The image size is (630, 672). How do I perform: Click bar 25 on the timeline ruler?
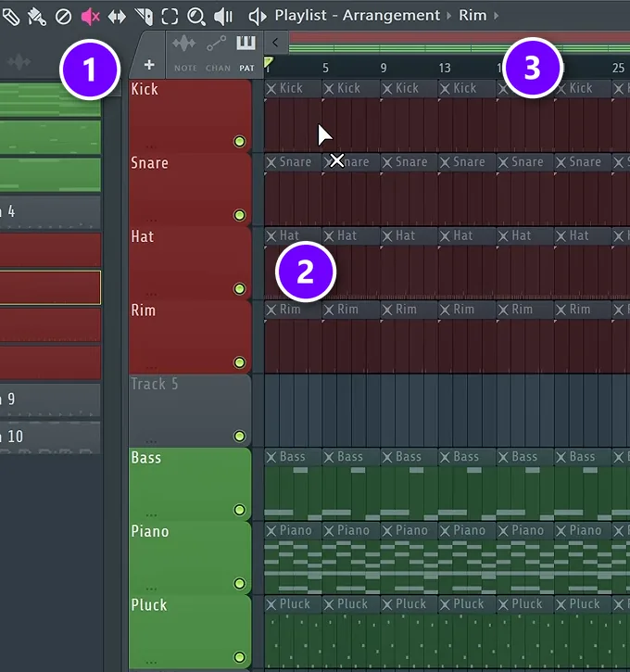pyautogui.click(x=618, y=68)
